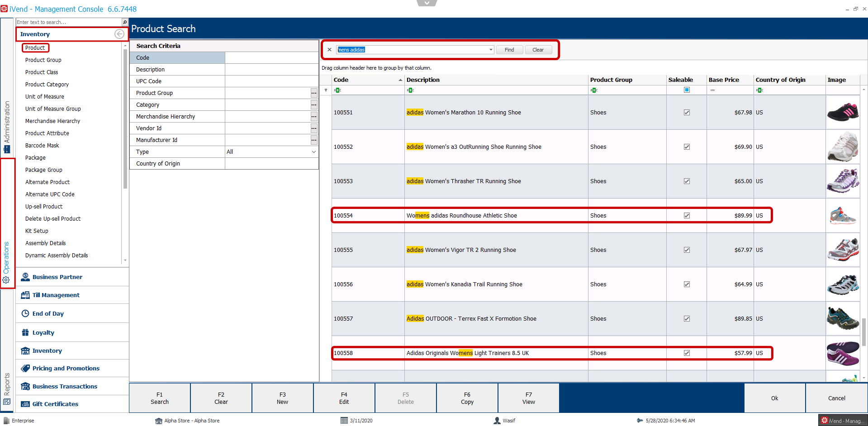Click the user Wasif icon in status bar

coord(497,421)
